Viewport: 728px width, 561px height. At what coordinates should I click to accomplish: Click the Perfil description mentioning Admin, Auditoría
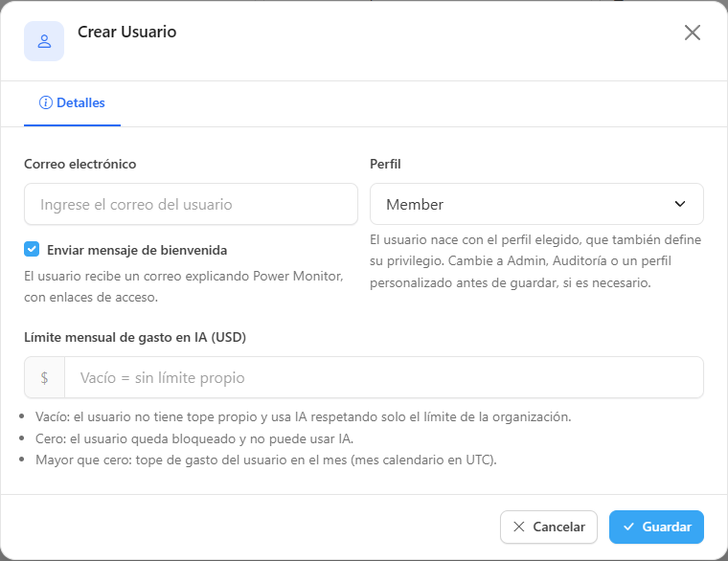tap(535, 261)
